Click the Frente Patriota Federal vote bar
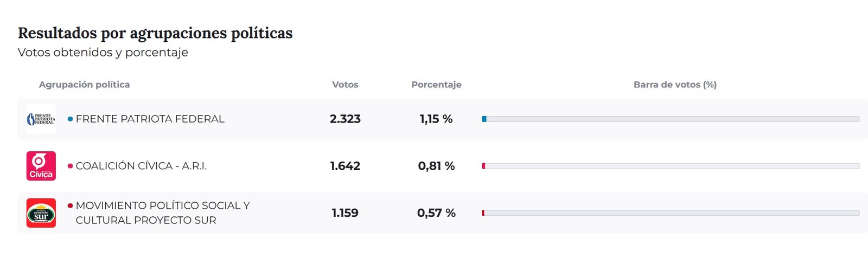This screenshot has height=257, width=868. 671,119
